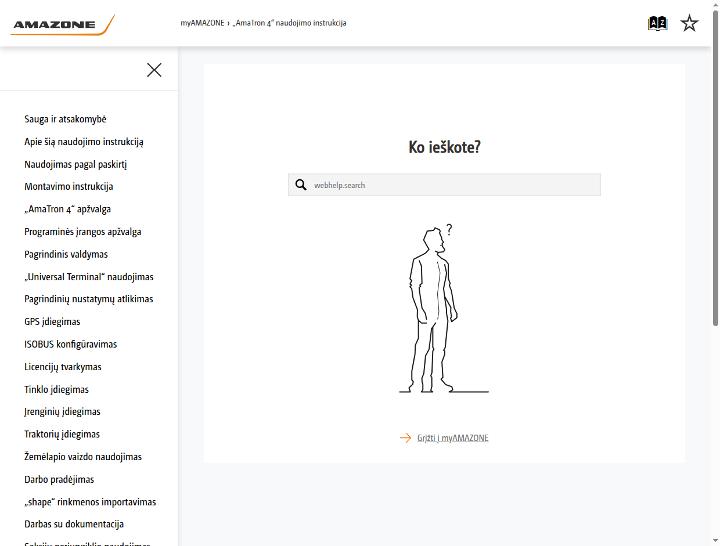Open Pagrindinių nustatymų atlikimas

click(x=89, y=299)
